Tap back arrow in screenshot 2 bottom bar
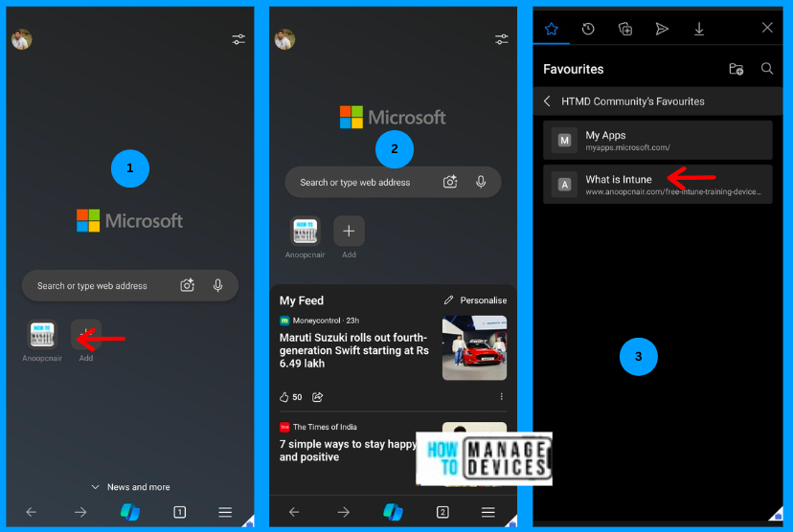Image resolution: width=793 pixels, height=532 pixels. click(294, 512)
